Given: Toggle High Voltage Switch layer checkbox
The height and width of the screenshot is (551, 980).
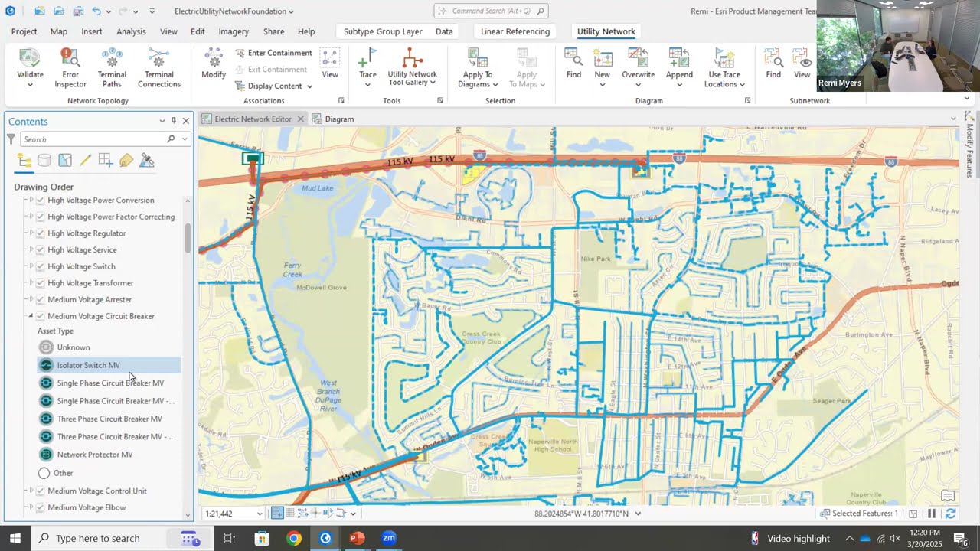Looking at the screenshot, I should click(41, 266).
